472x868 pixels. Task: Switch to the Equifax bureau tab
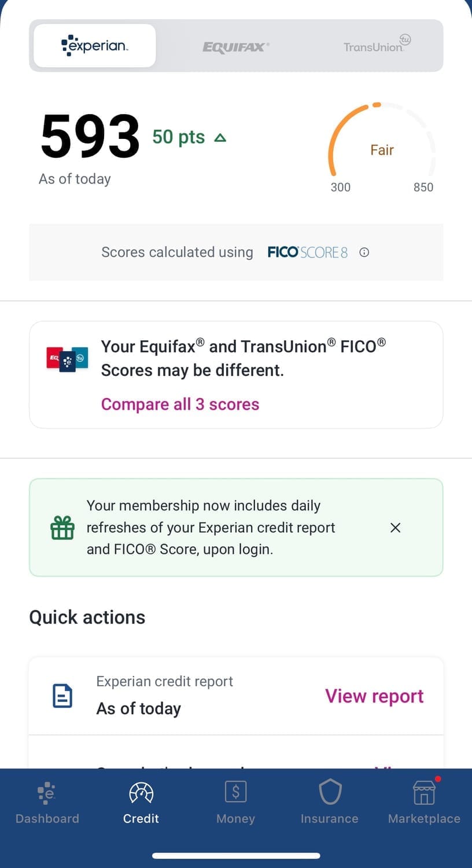pyautogui.click(x=236, y=47)
